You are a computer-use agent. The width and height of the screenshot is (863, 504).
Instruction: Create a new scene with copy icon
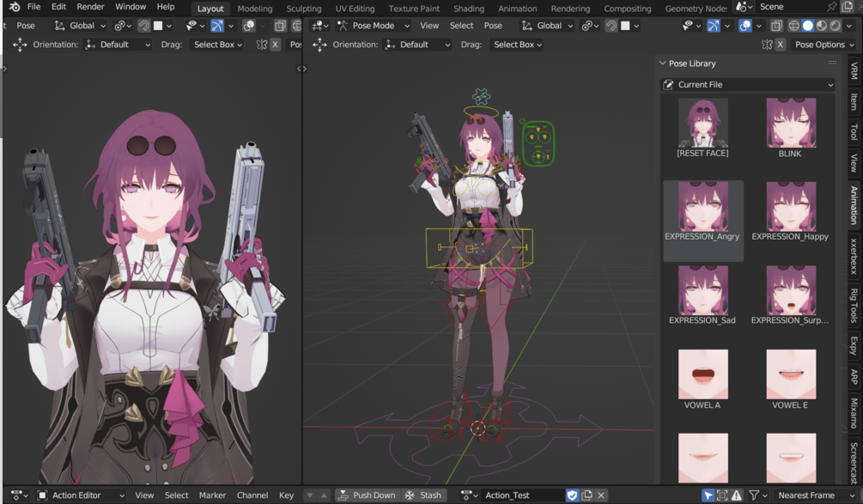click(848, 7)
